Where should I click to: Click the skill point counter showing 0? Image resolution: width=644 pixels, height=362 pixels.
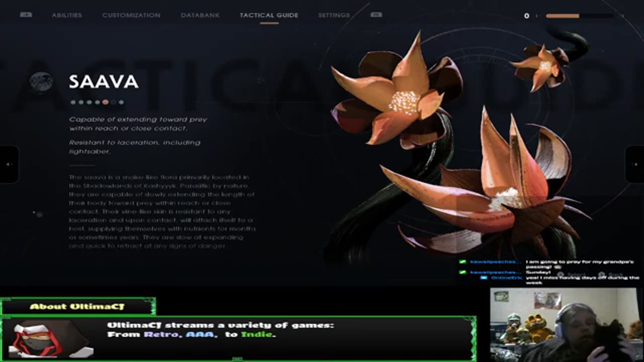[x=526, y=16]
